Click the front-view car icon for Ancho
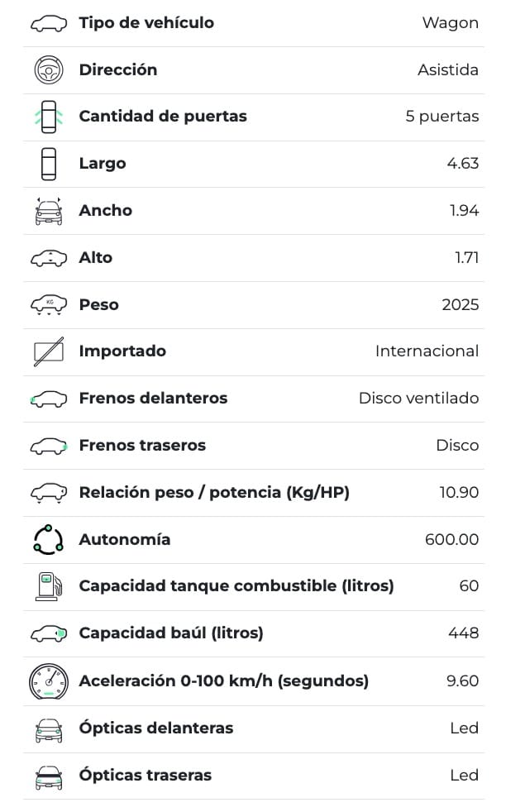The image size is (506, 812). tap(48, 211)
